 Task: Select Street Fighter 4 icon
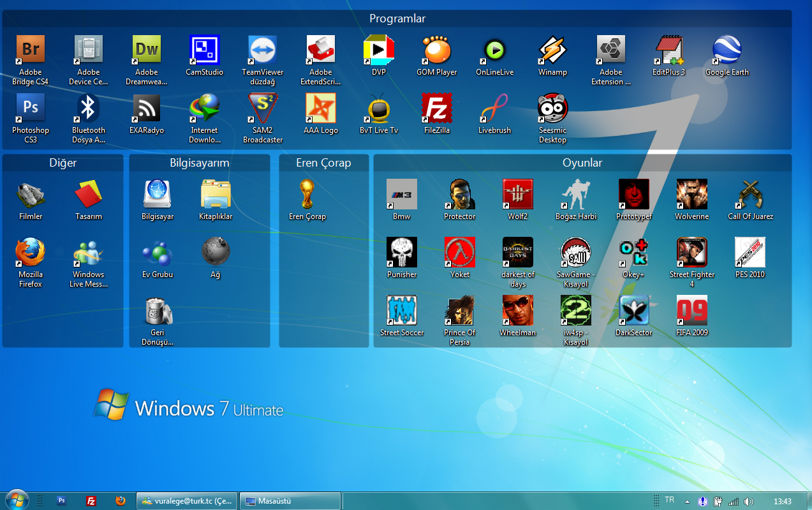692,252
